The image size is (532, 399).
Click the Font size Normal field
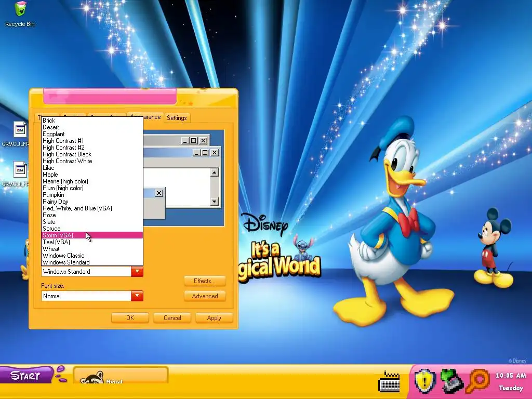tap(86, 296)
